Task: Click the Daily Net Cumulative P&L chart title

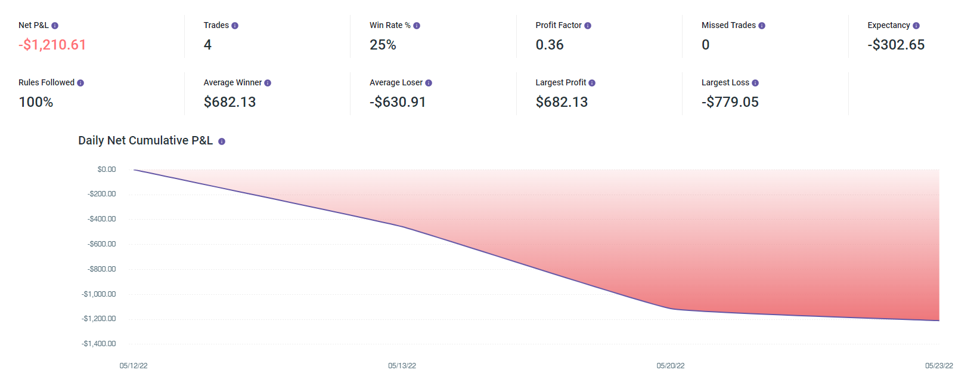Action: point(145,141)
